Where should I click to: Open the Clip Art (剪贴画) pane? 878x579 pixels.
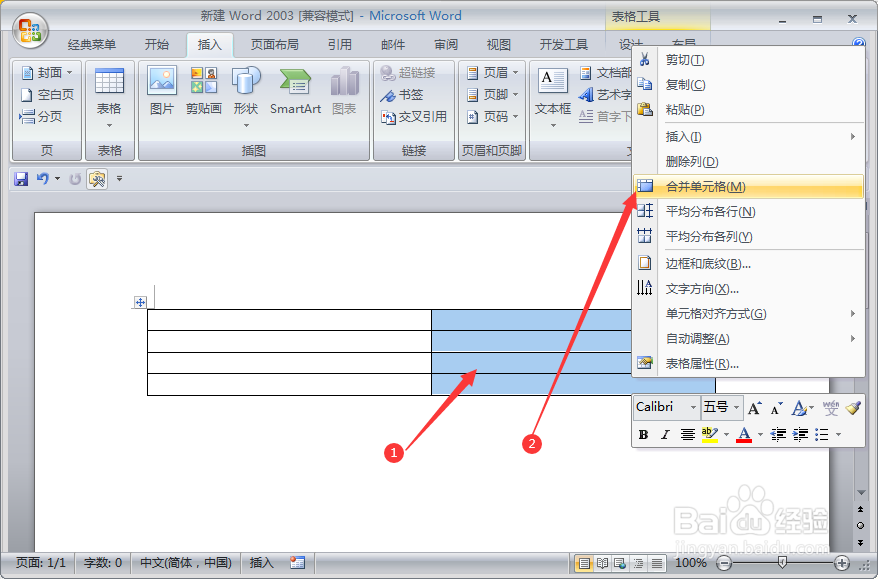coord(204,91)
